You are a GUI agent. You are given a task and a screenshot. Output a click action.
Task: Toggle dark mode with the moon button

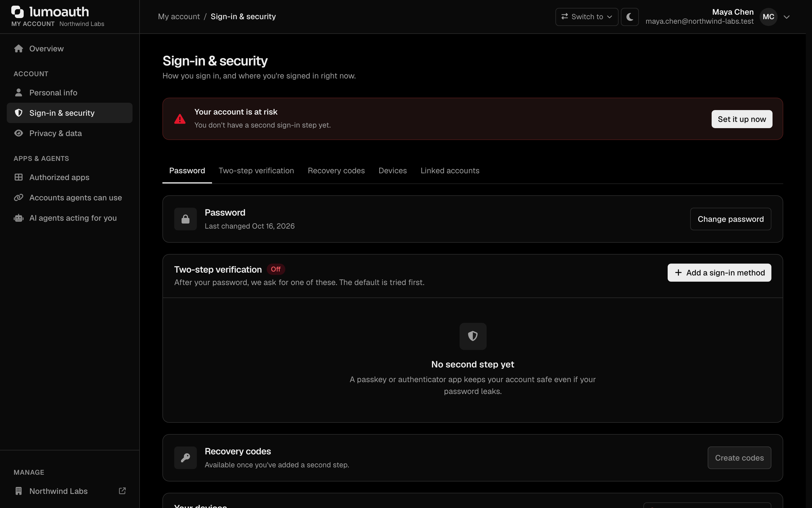tap(630, 17)
